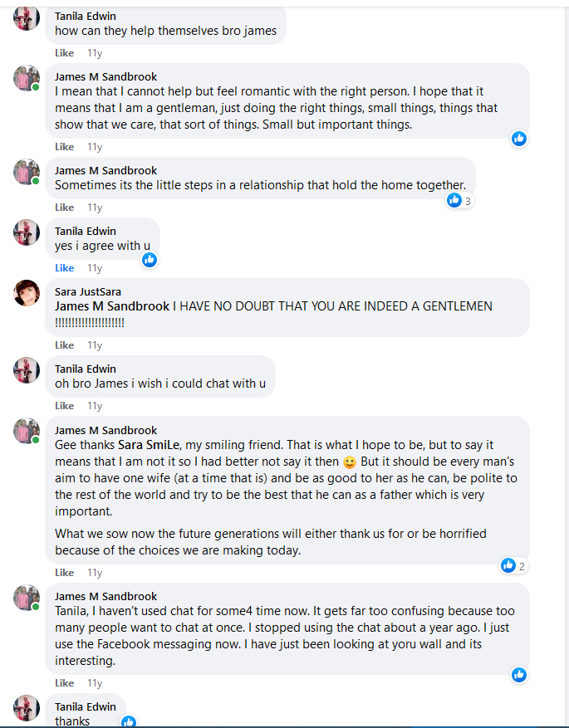Screen dimensions: 569x728
Task: Open Tanila Edwin's avatar on top comment
Action: click(27, 17)
